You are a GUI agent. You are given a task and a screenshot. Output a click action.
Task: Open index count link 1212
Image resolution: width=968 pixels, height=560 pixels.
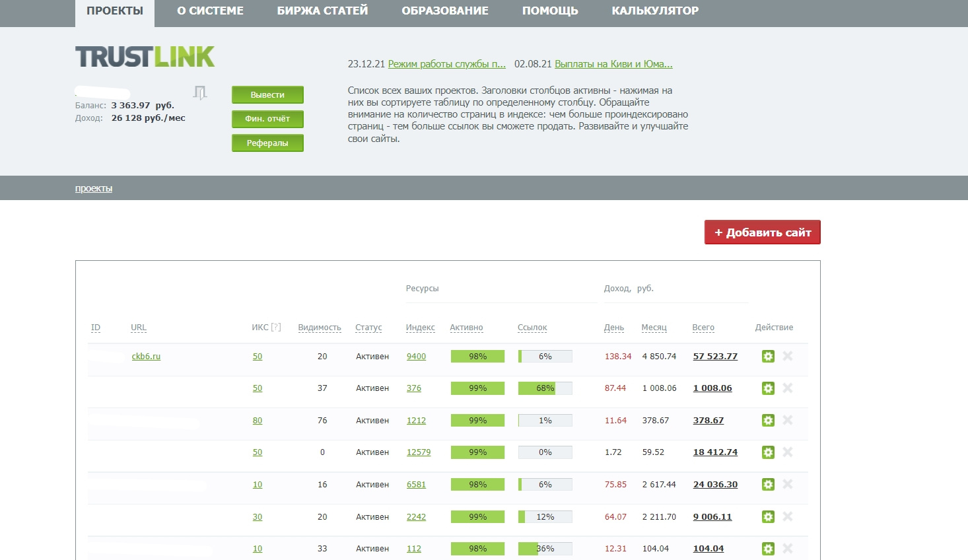click(416, 421)
